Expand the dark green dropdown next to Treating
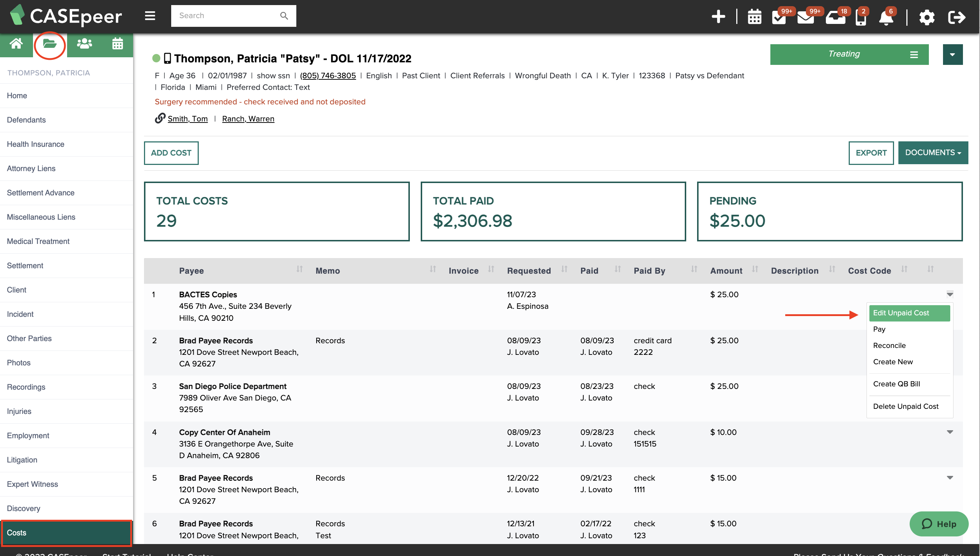This screenshot has height=556, width=980. pos(952,55)
